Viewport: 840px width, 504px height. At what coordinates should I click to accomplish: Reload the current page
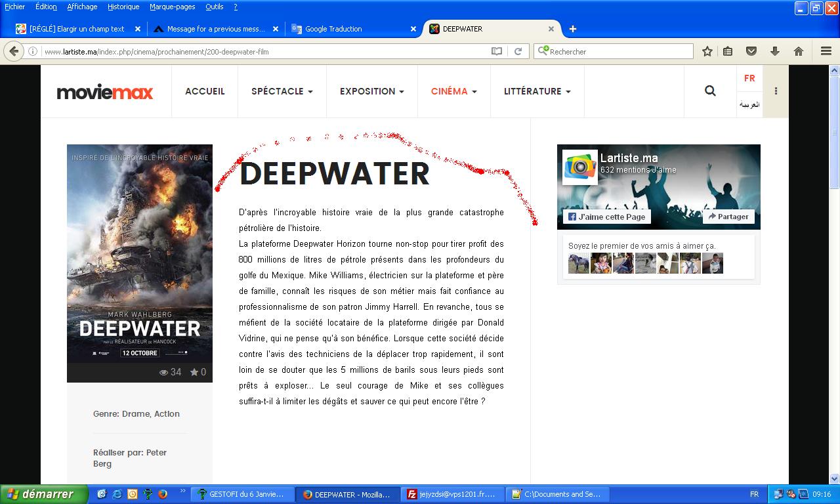(x=518, y=51)
